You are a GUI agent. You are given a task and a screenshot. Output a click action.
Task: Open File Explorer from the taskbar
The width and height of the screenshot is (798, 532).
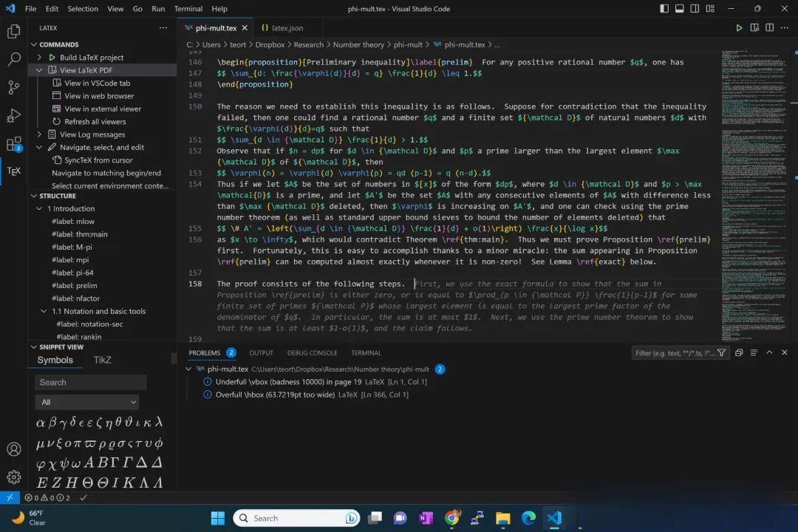point(503,518)
